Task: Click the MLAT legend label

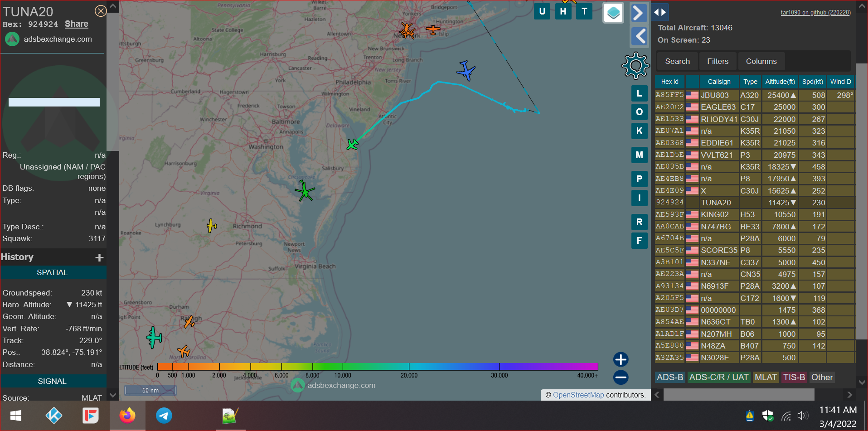Action: 766,377
